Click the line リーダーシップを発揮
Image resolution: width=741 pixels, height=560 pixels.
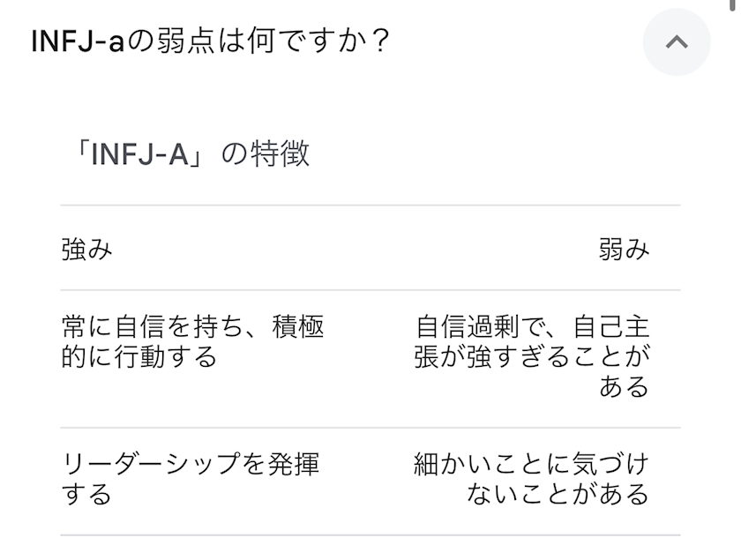coord(190,464)
